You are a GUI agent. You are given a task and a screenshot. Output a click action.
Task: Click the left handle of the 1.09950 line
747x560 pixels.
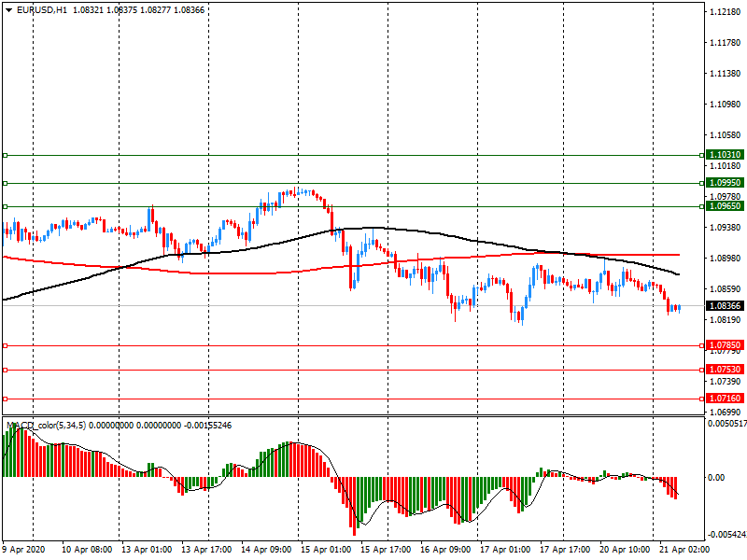5,183
